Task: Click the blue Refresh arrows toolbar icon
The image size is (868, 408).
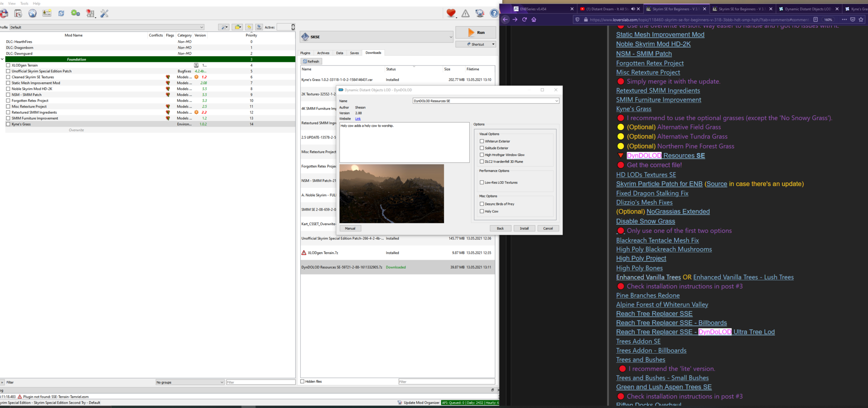Action: point(61,14)
